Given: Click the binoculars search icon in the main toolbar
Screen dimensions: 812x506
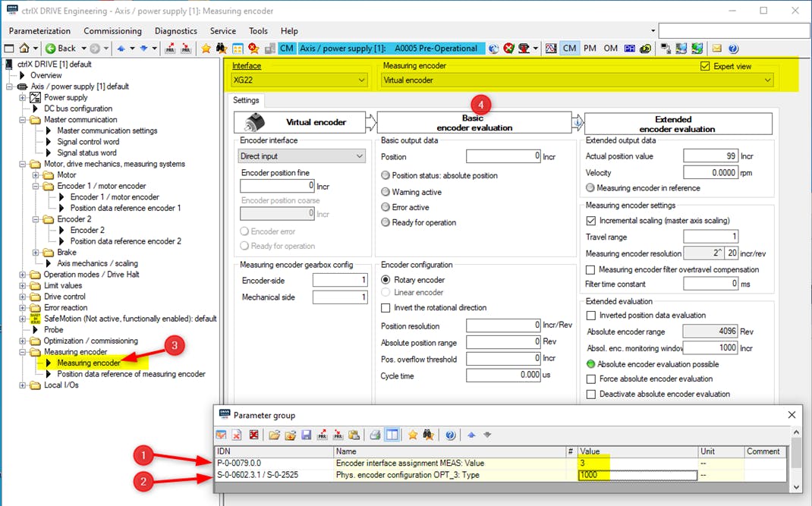Looking at the screenshot, I should (221, 49).
